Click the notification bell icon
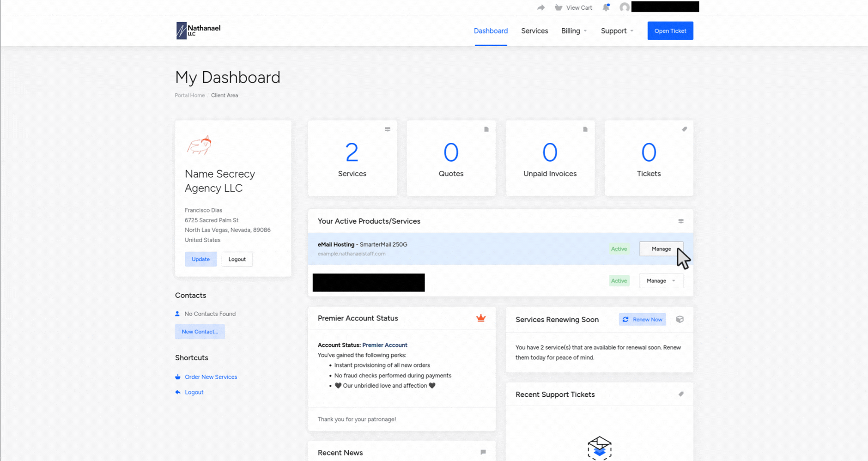868x461 pixels. (x=606, y=7)
